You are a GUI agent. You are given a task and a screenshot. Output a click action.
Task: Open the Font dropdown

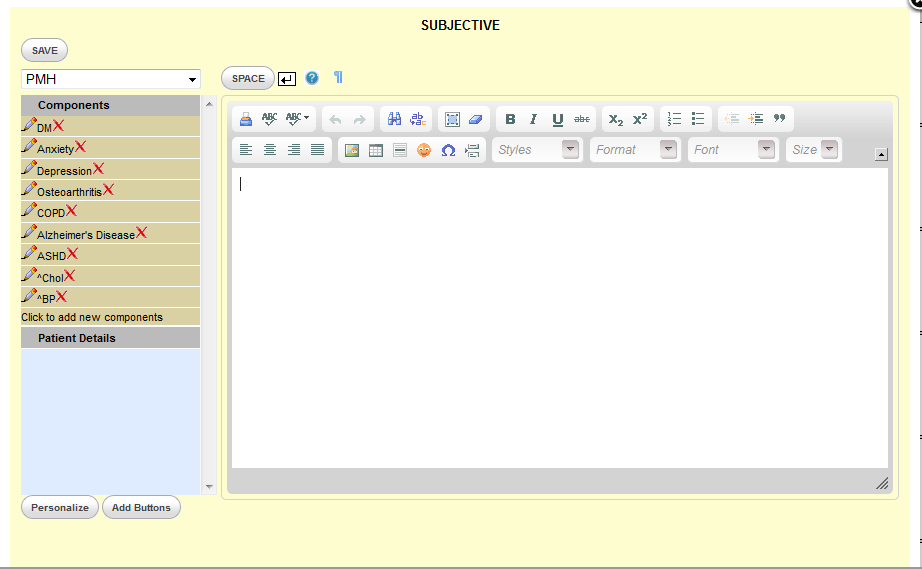pyautogui.click(x=766, y=150)
